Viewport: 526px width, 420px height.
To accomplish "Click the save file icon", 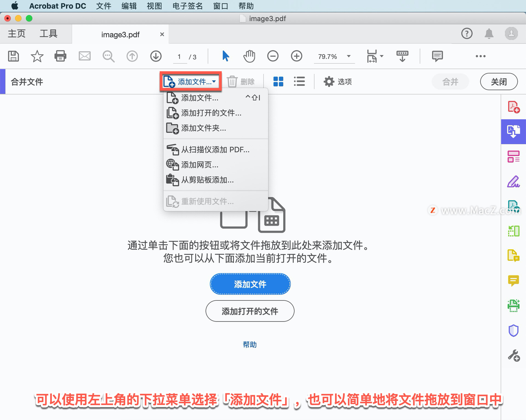I will click(13, 56).
